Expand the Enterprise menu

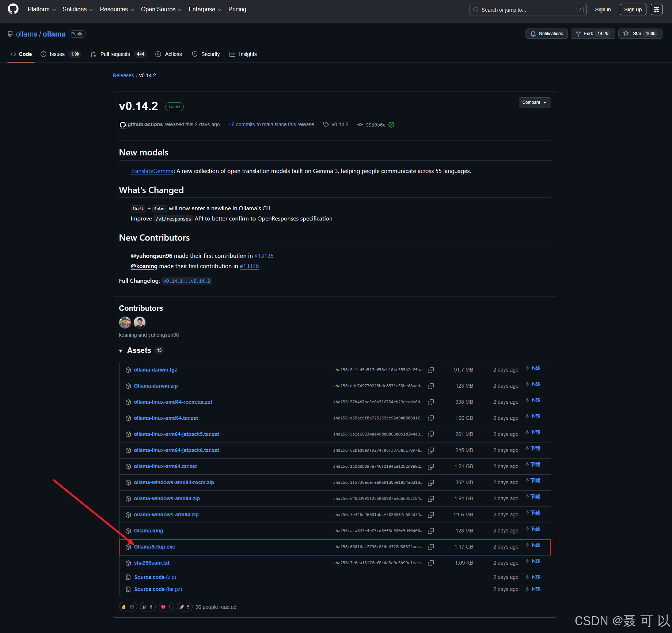(x=205, y=10)
